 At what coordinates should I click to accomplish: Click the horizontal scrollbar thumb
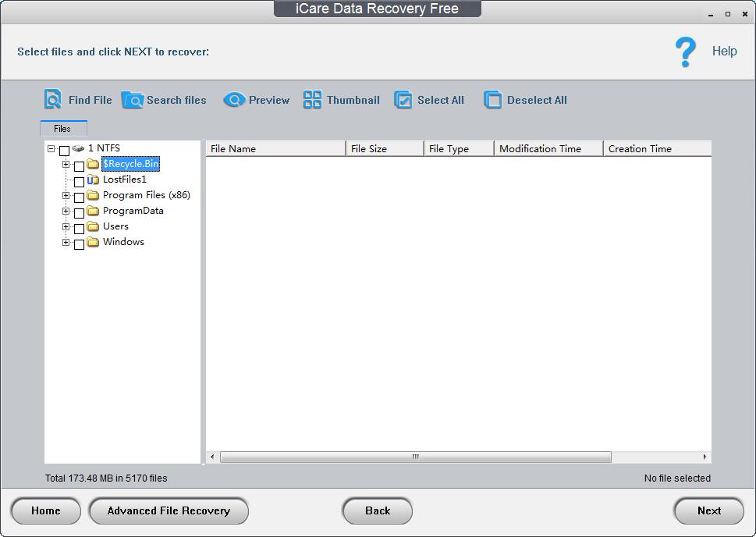(x=416, y=457)
